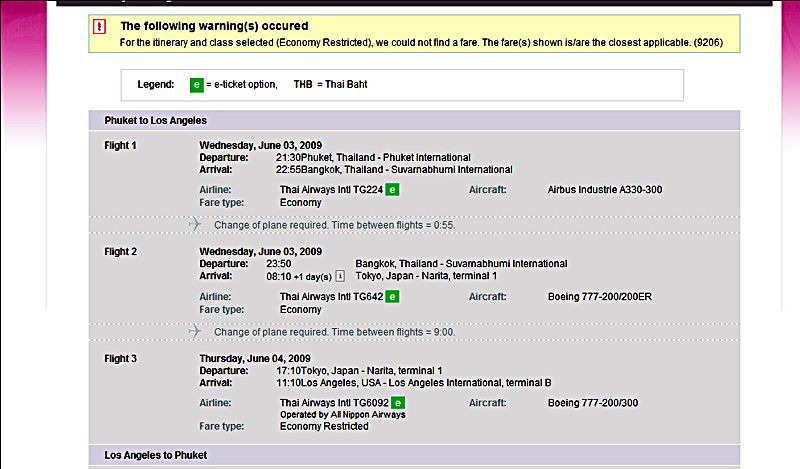Image resolution: width=800 pixels, height=469 pixels.
Task: Click Thai Airways Intl TG6092 flight text
Action: tap(334, 403)
